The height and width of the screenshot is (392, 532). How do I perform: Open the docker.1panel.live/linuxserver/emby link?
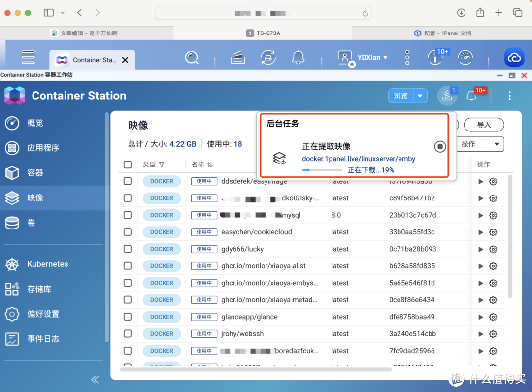358,159
